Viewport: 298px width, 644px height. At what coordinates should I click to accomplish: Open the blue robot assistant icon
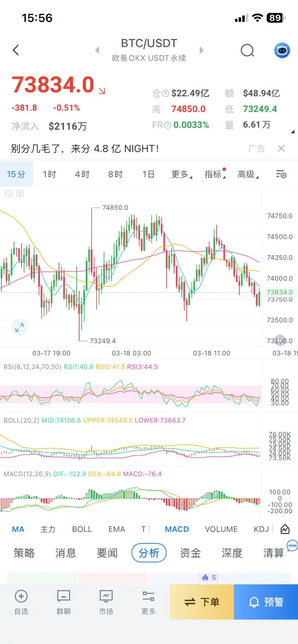point(282,50)
